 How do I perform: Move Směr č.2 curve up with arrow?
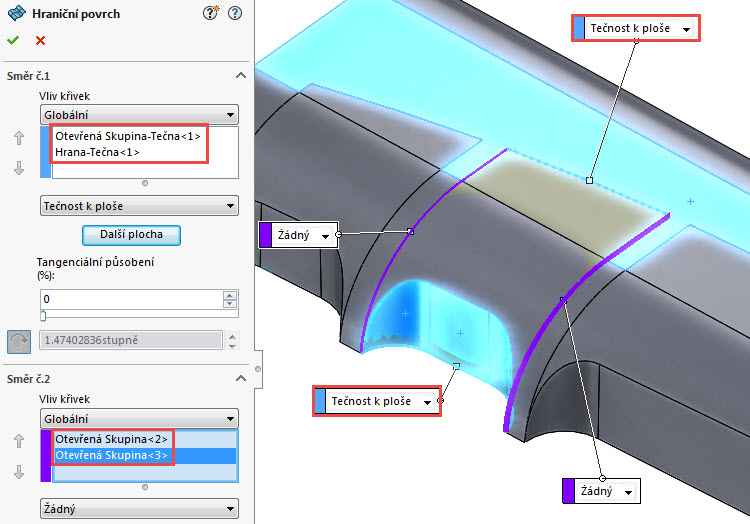click(x=19, y=441)
